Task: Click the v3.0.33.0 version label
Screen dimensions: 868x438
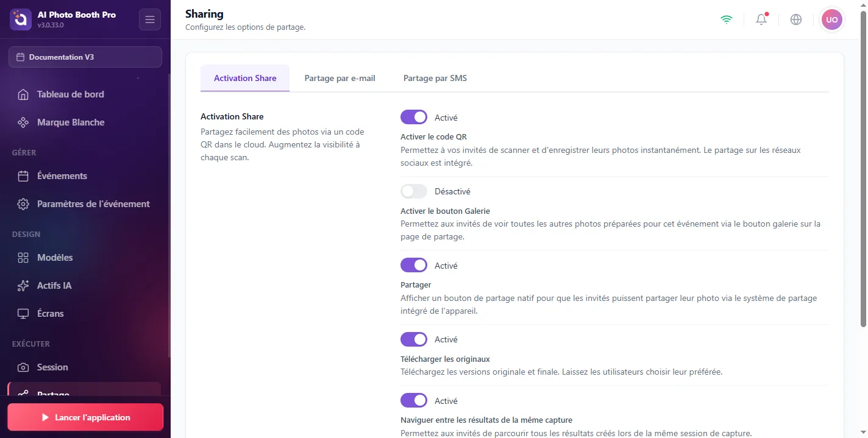Action: pyautogui.click(x=51, y=25)
